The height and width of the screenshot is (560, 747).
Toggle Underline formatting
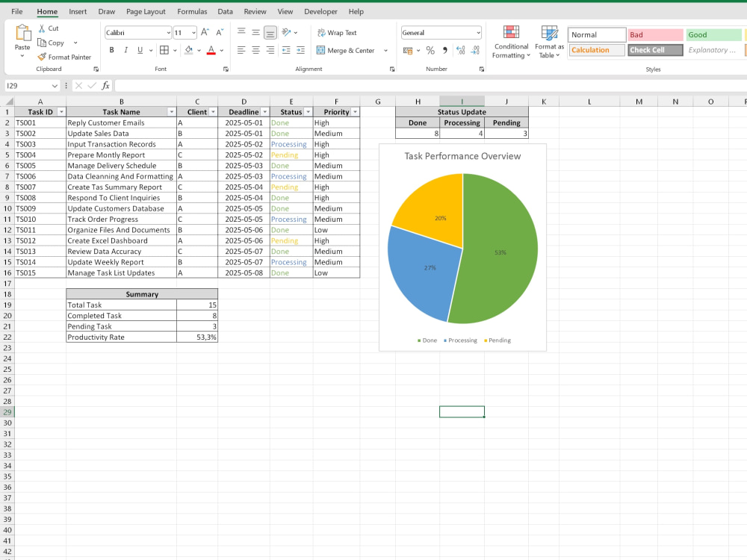[x=140, y=50]
